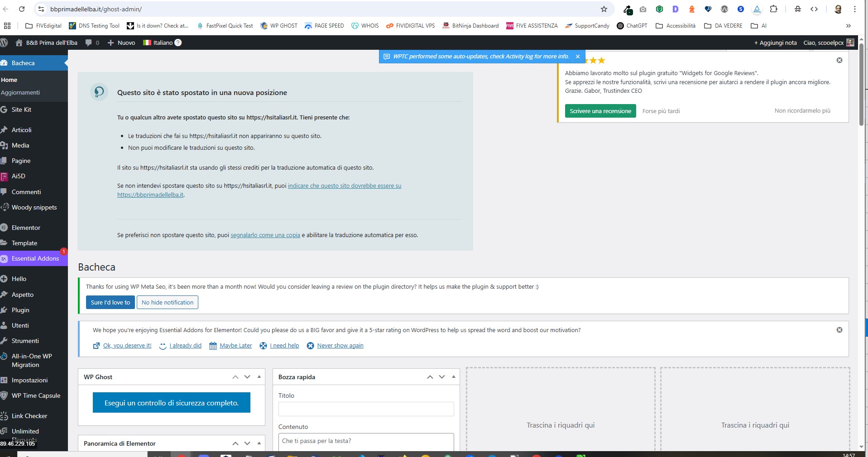Move Panoramica di Elementor widget up
This screenshot has width=868, height=457.
[235, 443]
